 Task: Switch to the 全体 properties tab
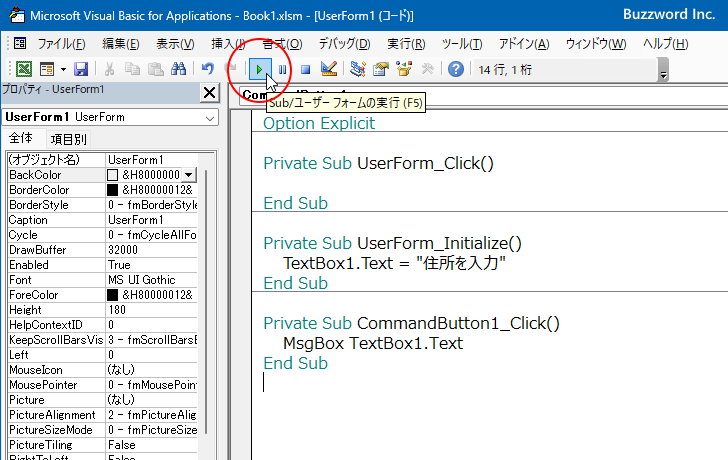point(21,138)
